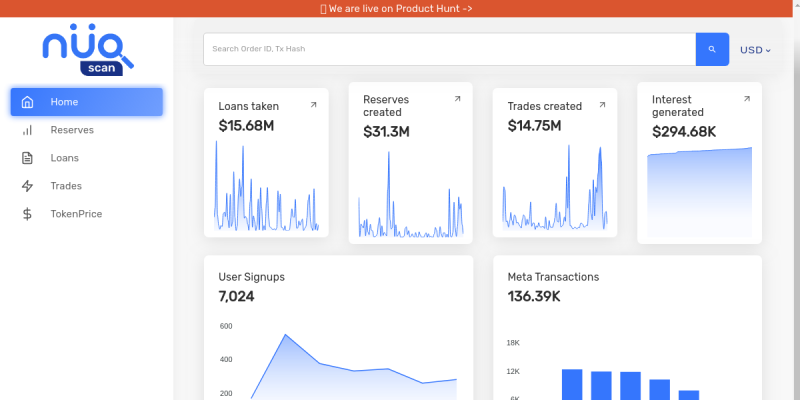800x400 pixels.
Task: Click the $15.68M loans value
Action: point(246,126)
